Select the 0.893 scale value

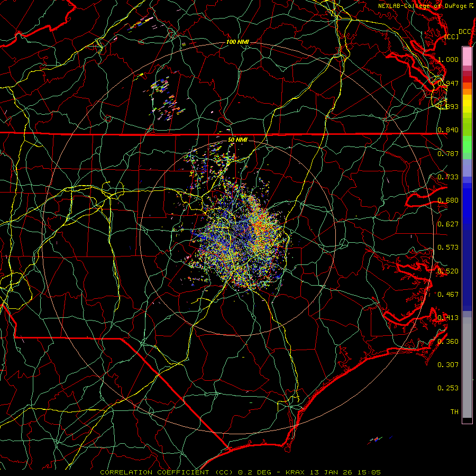448,106
